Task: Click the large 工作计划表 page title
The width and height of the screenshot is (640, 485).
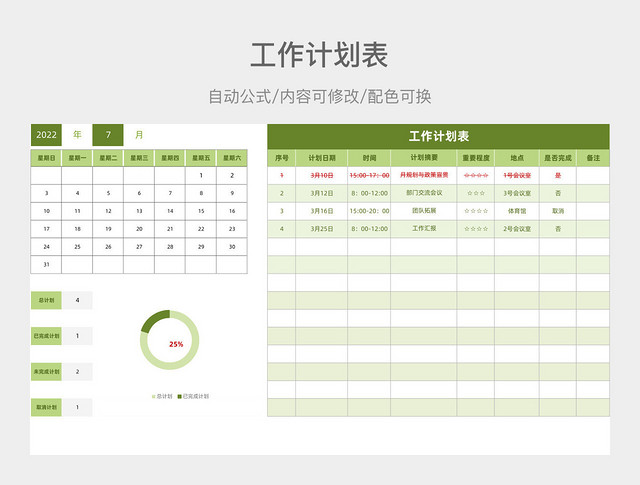Action: point(319,55)
